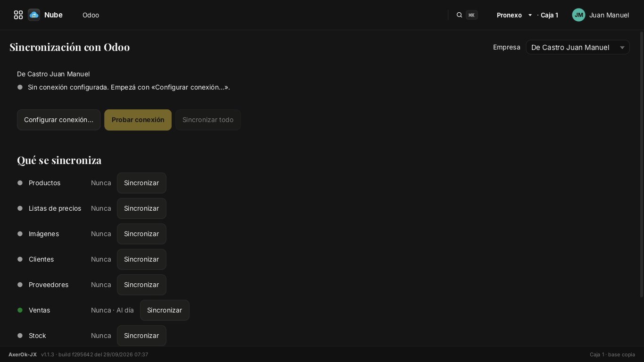644x362 pixels.
Task: Click the Sincronización con Odoo heading
Action: click(70, 47)
